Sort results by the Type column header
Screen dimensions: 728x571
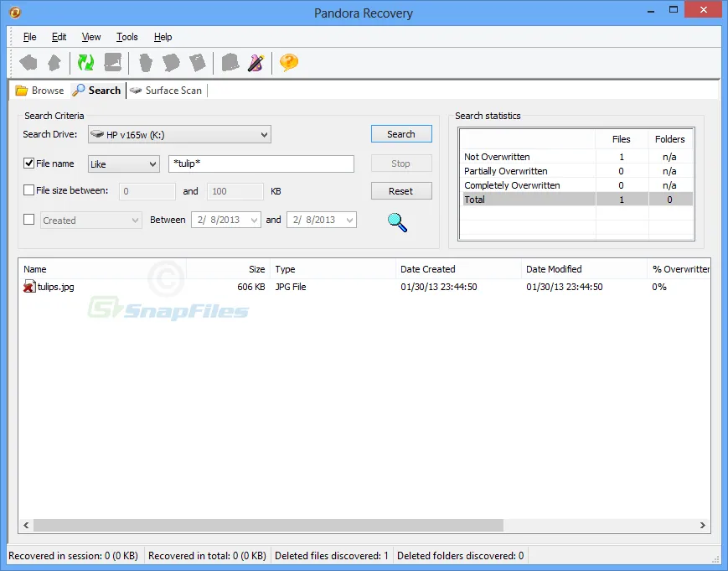[x=333, y=269]
